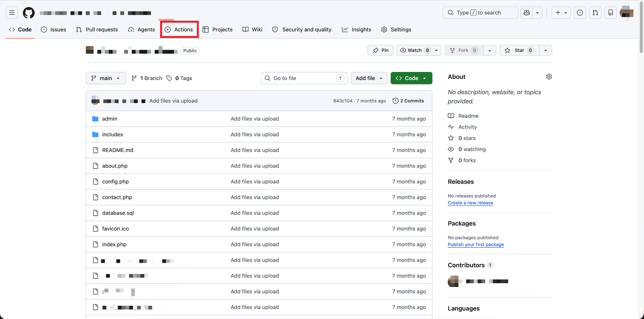The height and width of the screenshot is (319, 644).
Task: Open the Watch notifications dropdown
Action: pyautogui.click(x=419, y=50)
